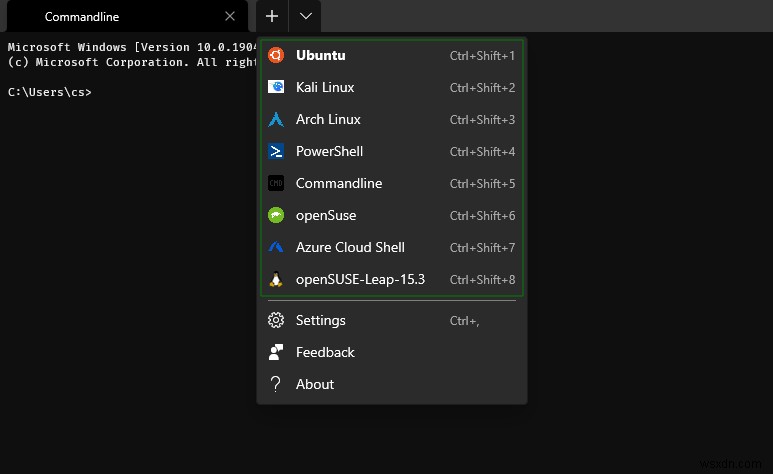Click the Ctrl+Shift+3 shortcut text
773x474 pixels.
coord(482,120)
